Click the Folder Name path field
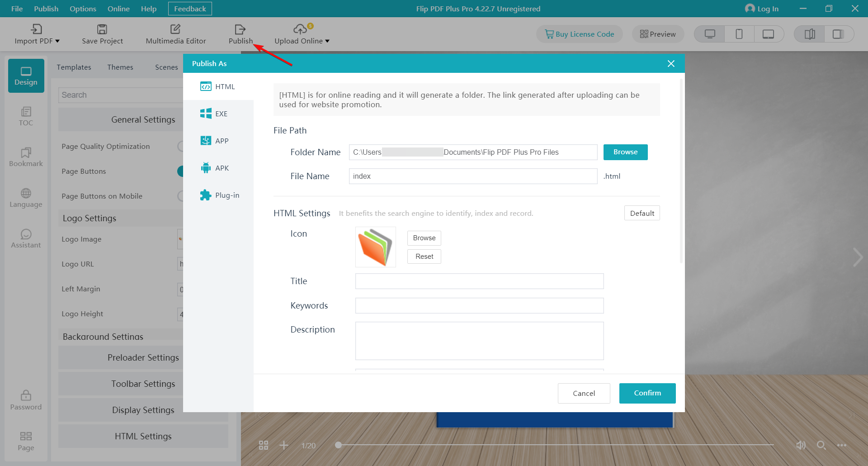868x466 pixels. pos(473,152)
